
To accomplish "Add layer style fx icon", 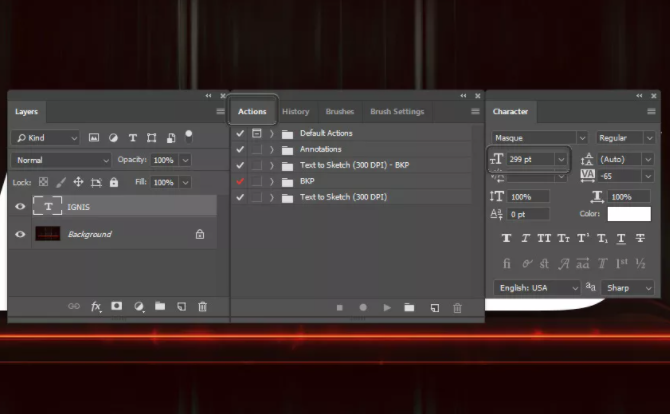I will [x=96, y=306].
